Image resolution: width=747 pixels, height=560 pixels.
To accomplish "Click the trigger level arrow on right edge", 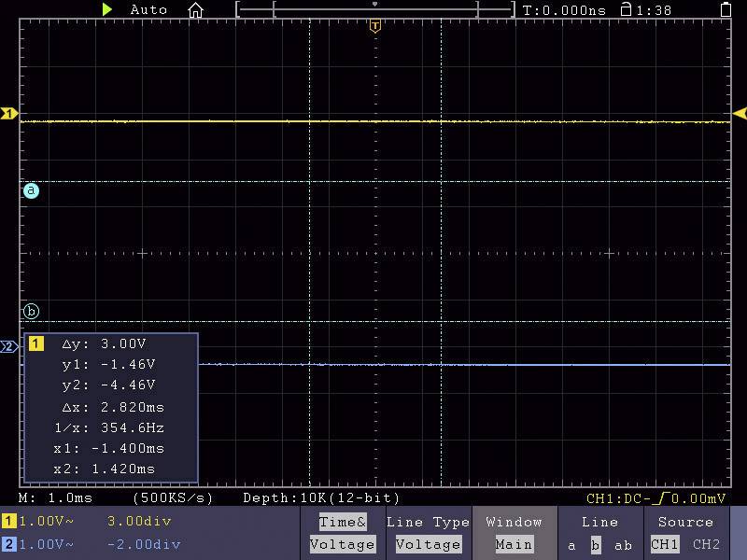I will pyautogui.click(x=740, y=113).
